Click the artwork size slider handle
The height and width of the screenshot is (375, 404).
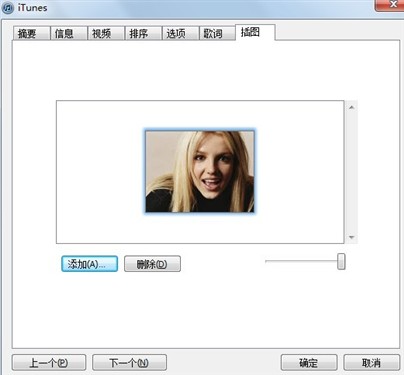tap(341, 261)
